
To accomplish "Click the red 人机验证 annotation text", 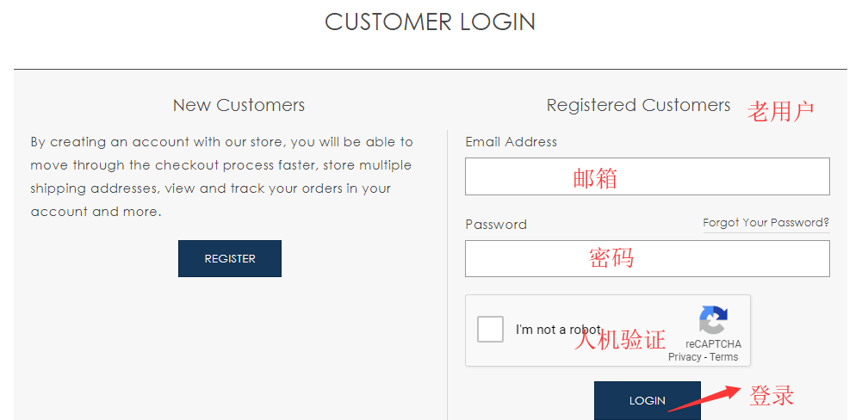I will 620,341.
